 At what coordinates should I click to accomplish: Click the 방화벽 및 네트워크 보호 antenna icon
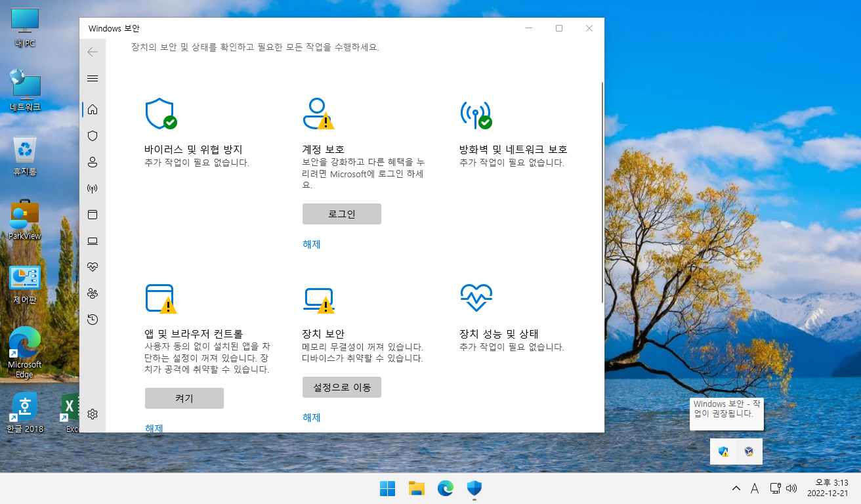[476, 114]
